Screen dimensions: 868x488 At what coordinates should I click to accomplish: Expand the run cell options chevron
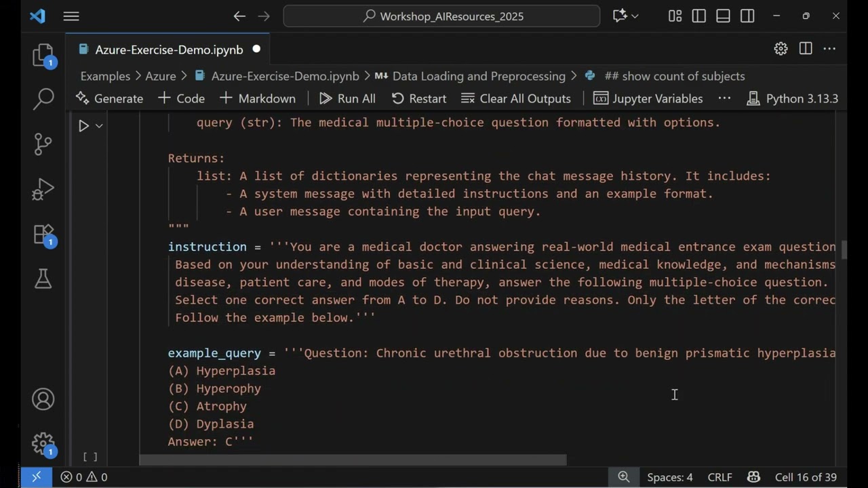click(99, 125)
